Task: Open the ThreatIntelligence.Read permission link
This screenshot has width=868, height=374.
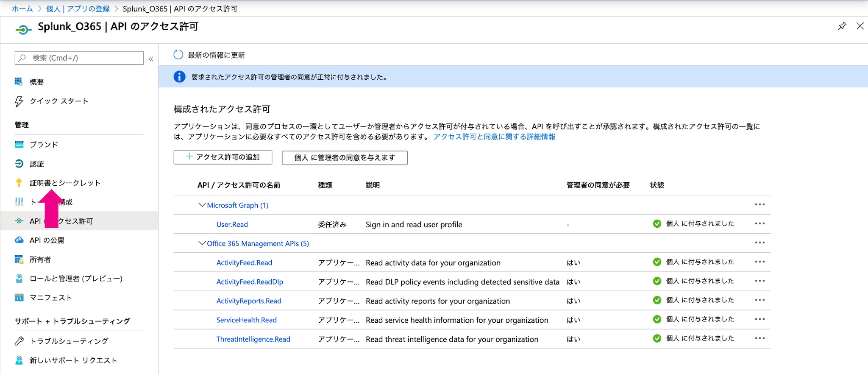Action: coord(253,339)
